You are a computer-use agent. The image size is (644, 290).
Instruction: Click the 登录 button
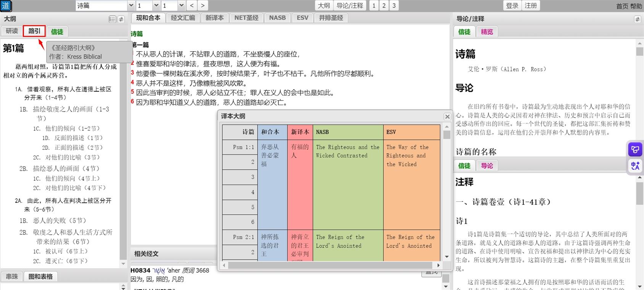512,6
